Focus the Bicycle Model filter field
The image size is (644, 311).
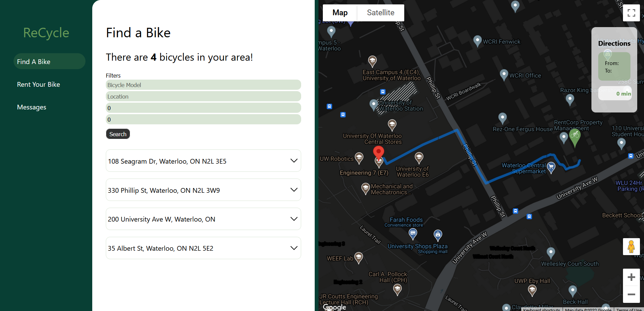coord(203,85)
